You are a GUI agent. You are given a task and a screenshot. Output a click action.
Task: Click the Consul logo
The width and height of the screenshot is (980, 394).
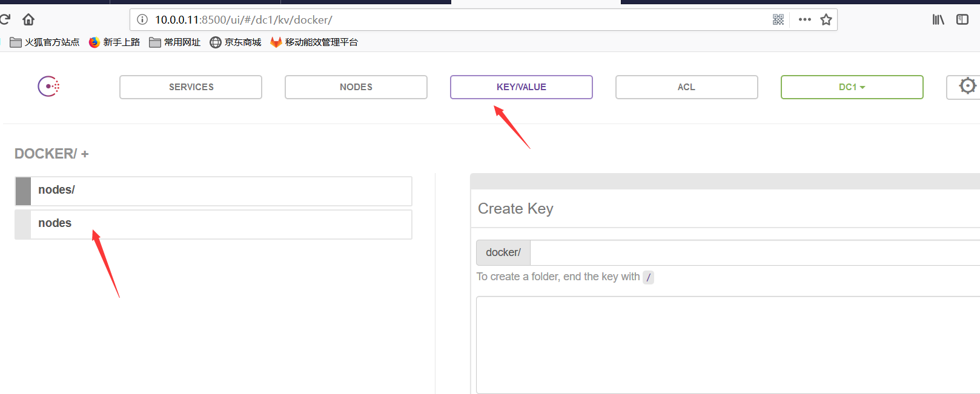click(x=48, y=87)
